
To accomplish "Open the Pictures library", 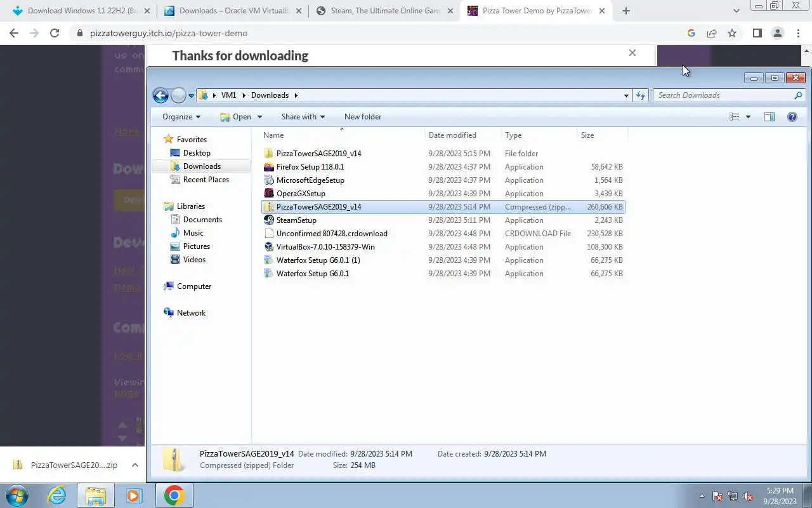I will coord(197,246).
